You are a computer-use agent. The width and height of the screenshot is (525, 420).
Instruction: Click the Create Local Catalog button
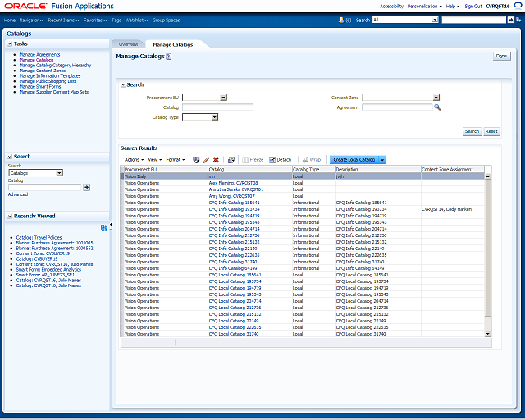click(354, 160)
